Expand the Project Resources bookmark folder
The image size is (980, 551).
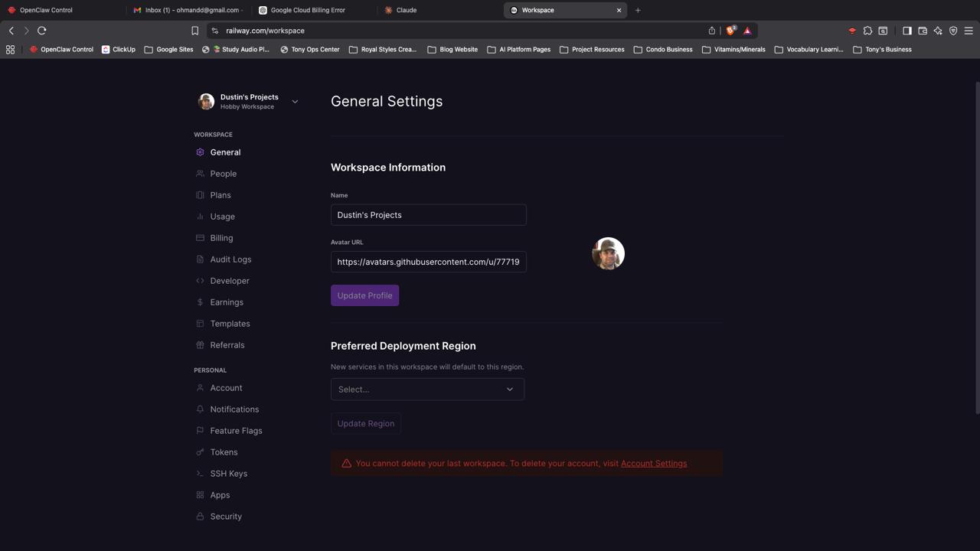[x=591, y=50]
